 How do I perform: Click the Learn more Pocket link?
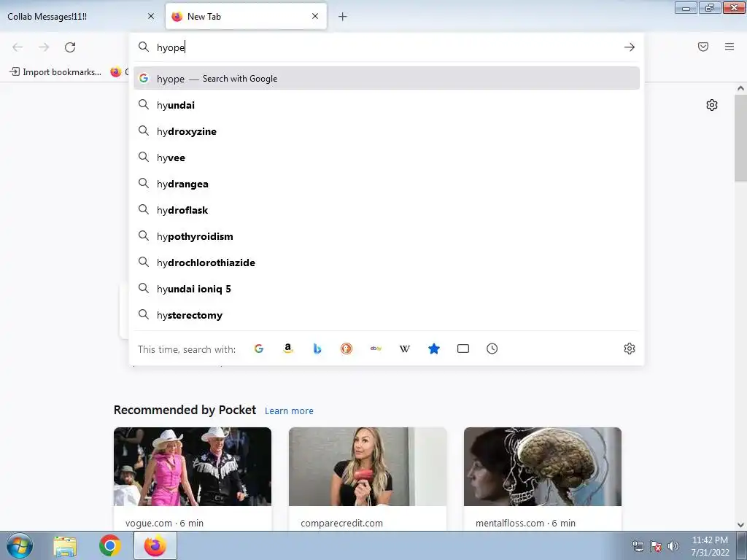[289, 411]
